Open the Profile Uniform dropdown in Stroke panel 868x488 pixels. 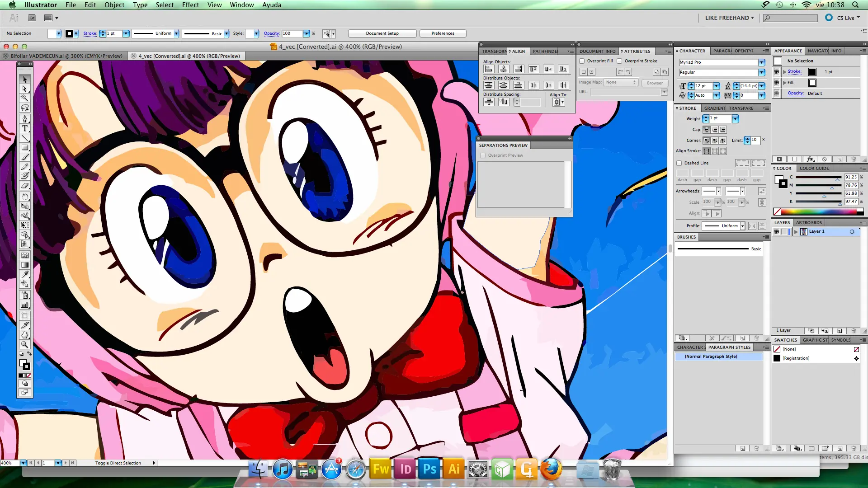tap(742, 226)
